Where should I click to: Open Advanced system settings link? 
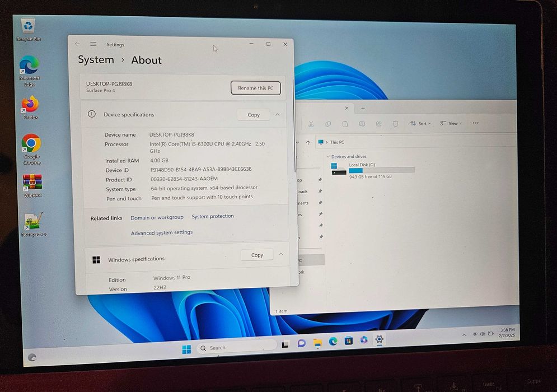tap(162, 232)
